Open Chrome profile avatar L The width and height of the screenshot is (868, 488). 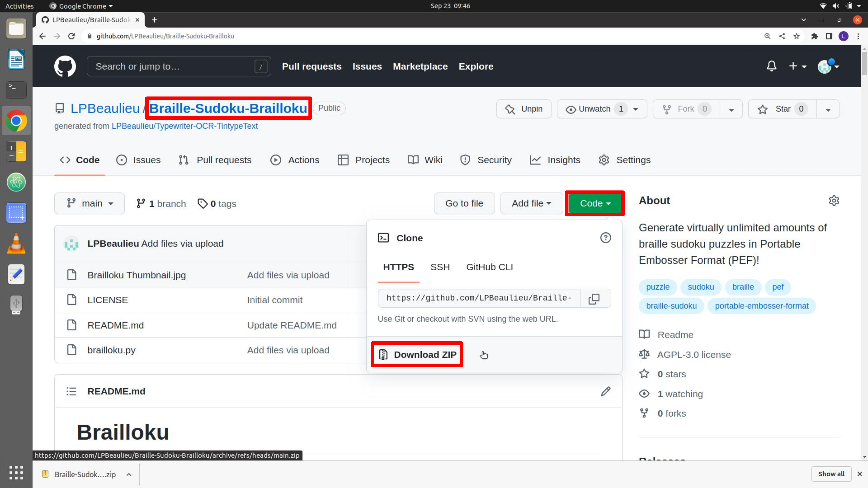click(843, 36)
